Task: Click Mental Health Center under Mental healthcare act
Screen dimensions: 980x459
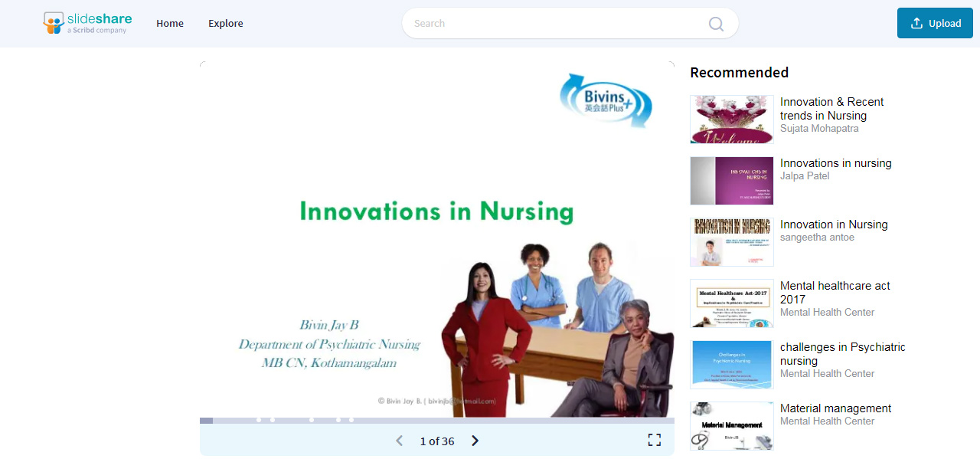Action: click(x=827, y=313)
